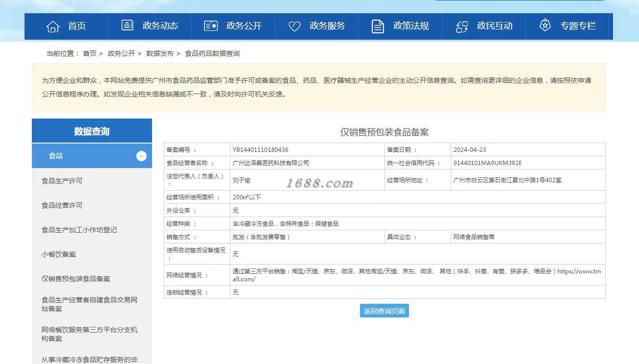
Task: Click the 返回查询页面 button
Action: (x=384, y=311)
